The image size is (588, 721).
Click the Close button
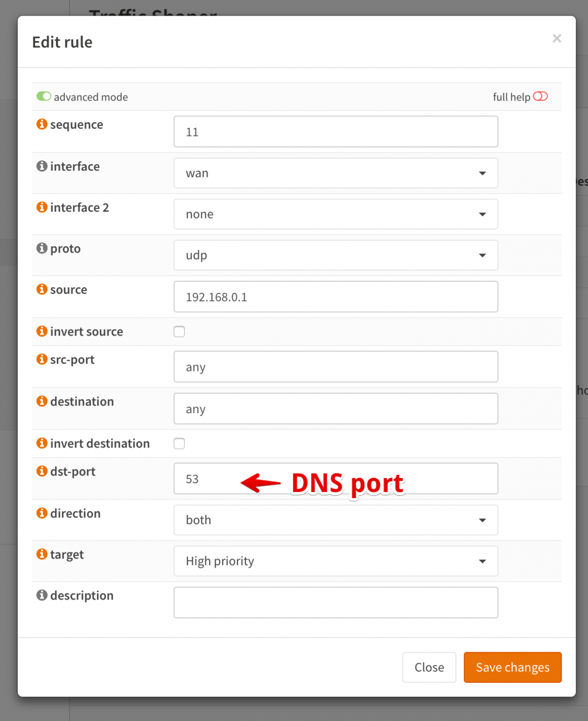(x=429, y=667)
